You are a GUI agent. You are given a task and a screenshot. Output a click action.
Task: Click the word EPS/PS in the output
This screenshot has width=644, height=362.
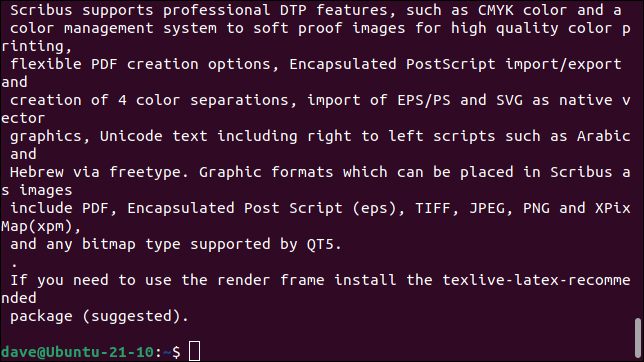coord(424,100)
